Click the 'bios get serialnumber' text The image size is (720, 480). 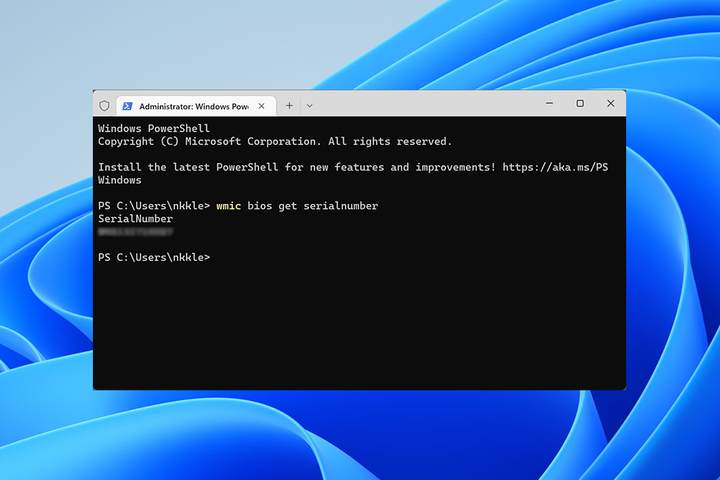tap(313, 206)
